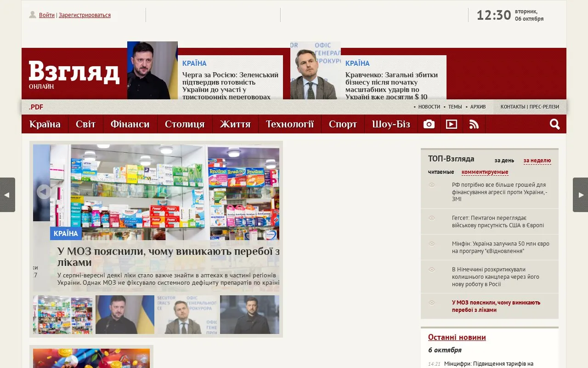Open the RSS feed icon
This screenshot has height=368, width=588.
474,124
